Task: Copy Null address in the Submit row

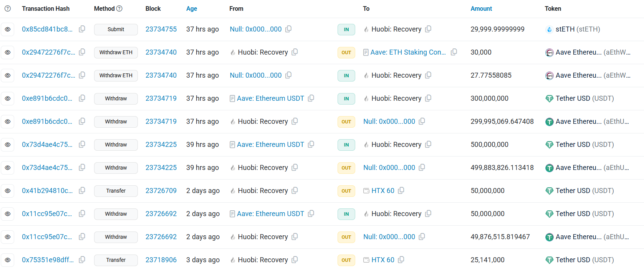Action: tap(288, 29)
